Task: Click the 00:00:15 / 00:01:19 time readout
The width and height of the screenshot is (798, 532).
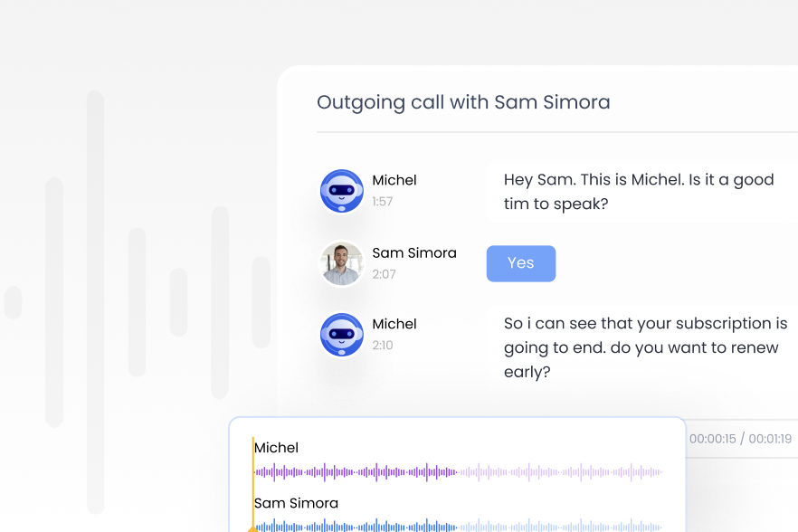Action: pyautogui.click(x=740, y=439)
